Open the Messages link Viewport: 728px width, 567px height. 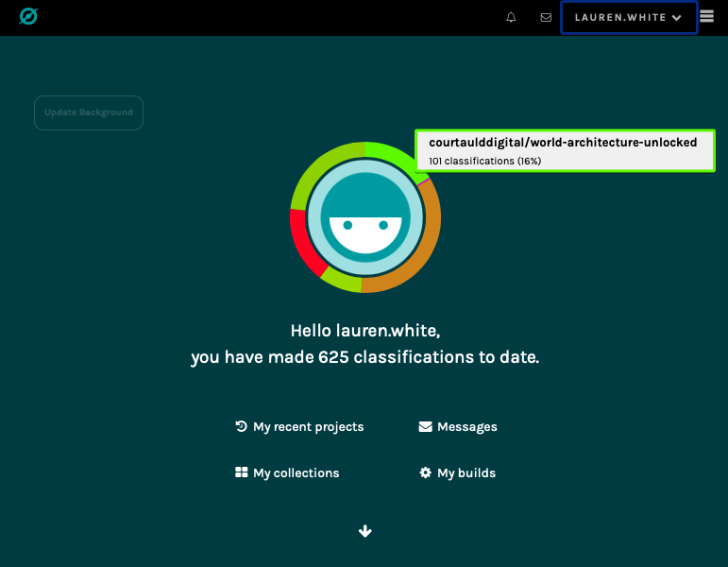(458, 426)
